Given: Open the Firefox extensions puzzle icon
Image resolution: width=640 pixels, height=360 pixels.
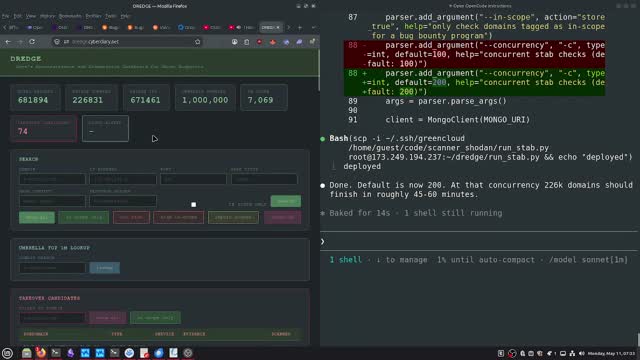Looking at the screenshot, I should [312, 42].
